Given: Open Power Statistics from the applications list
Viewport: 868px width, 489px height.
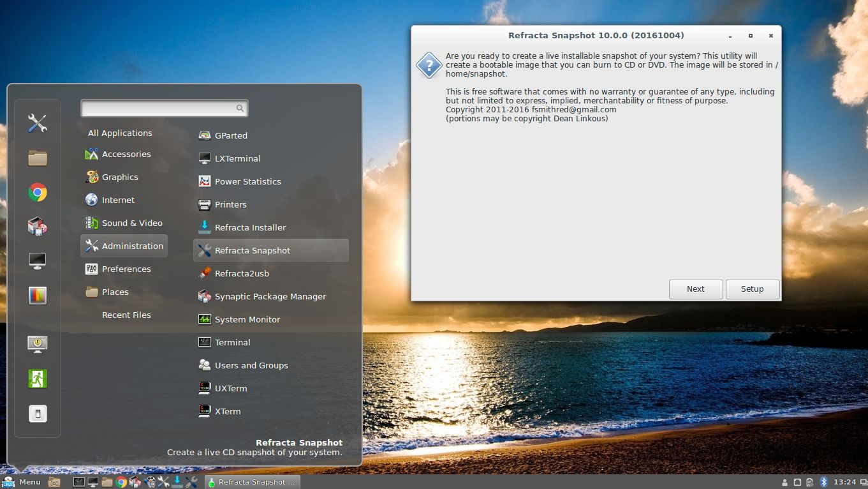Looking at the screenshot, I should point(270,181).
